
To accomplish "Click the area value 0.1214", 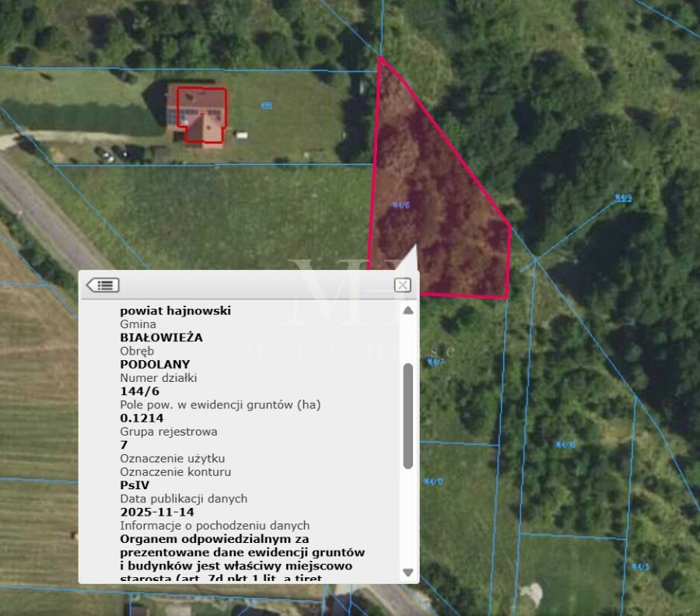I will pos(142,418).
